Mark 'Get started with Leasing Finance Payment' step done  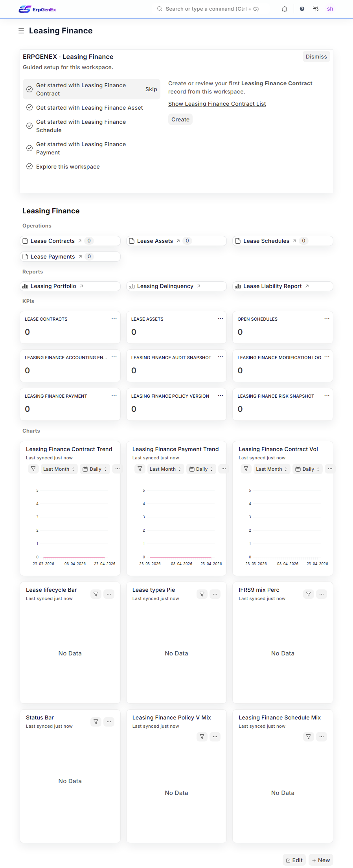click(x=29, y=148)
